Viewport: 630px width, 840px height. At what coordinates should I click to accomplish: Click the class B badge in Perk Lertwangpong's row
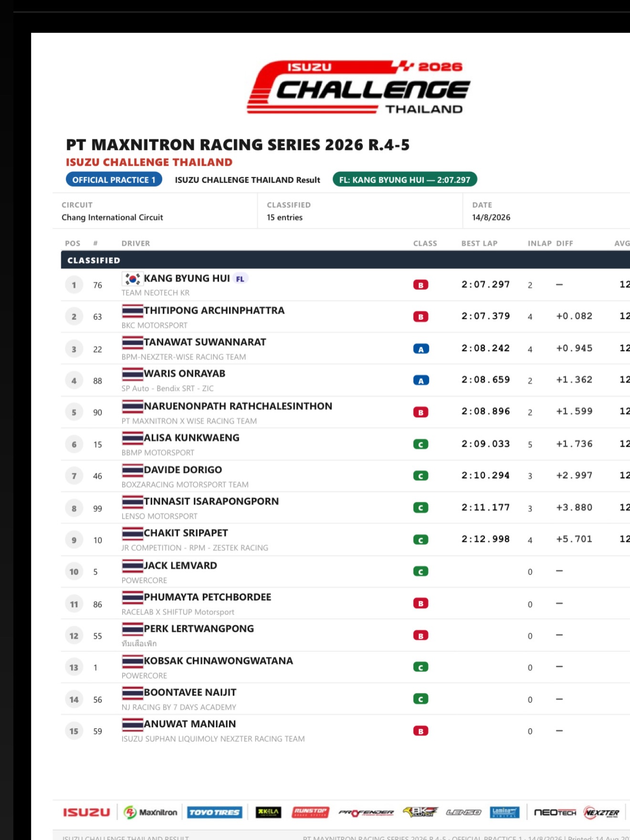coord(420,636)
